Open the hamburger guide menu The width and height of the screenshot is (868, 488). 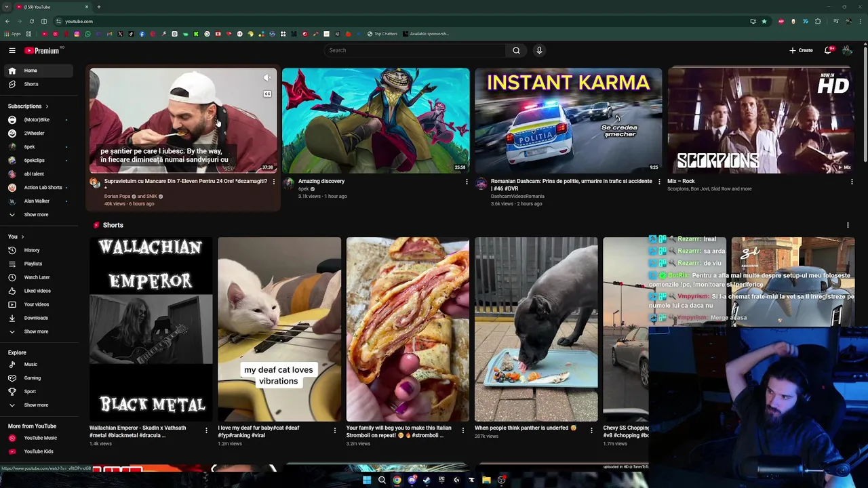(12, 50)
